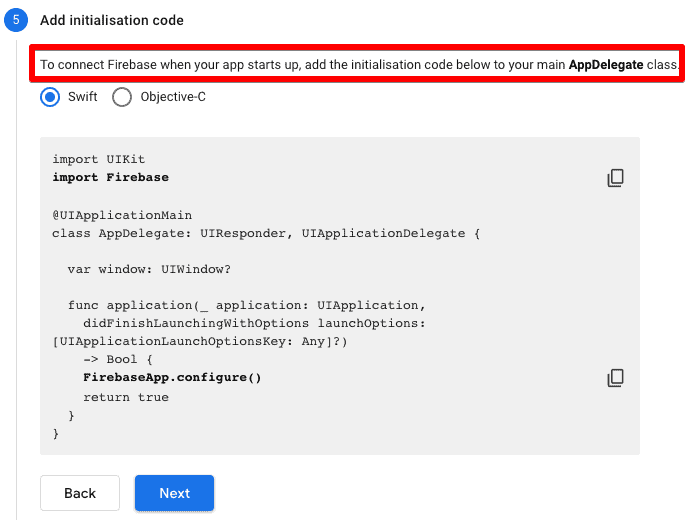Click the "@UIApplicationMain" code line
This screenshot has height=520, width=690.
[122, 215]
